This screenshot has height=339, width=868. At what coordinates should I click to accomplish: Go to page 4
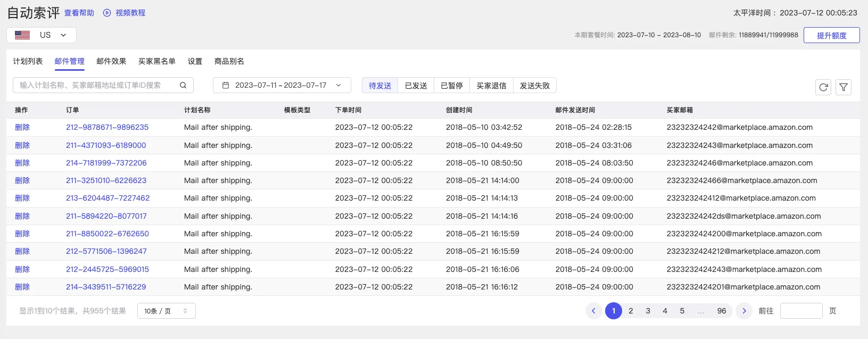665,311
